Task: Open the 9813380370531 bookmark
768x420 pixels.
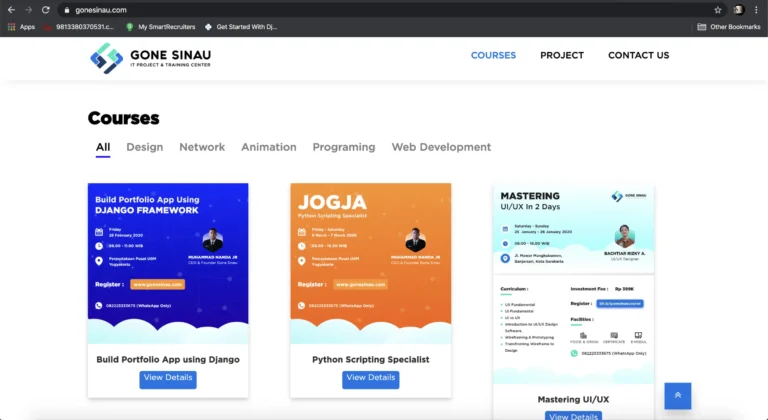Action: click(79, 27)
